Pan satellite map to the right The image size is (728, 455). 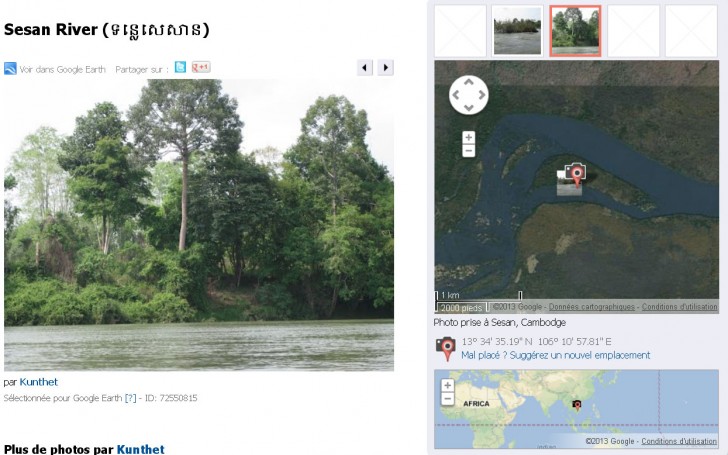tap(482, 95)
